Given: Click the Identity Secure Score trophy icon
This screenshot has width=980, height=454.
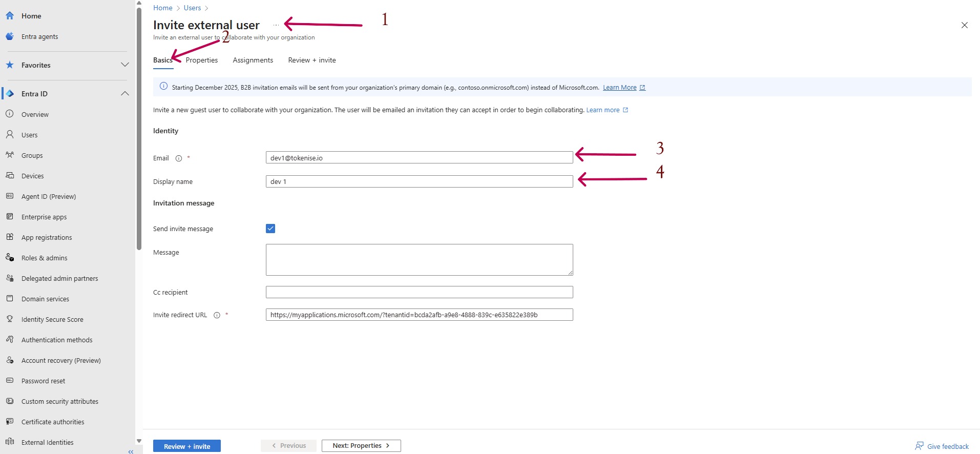Looking at the screenshot, I should coord(10,319).
